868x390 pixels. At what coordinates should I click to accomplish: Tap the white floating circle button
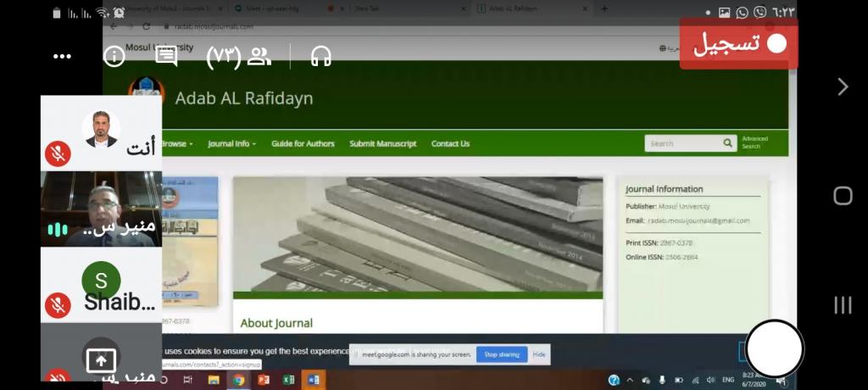pyautogui.click(x=774, y=348)
